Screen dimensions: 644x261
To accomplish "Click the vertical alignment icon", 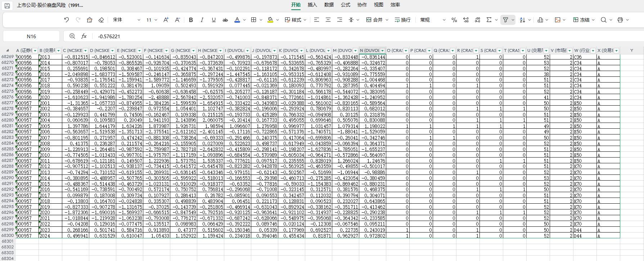I will [351, 20].
